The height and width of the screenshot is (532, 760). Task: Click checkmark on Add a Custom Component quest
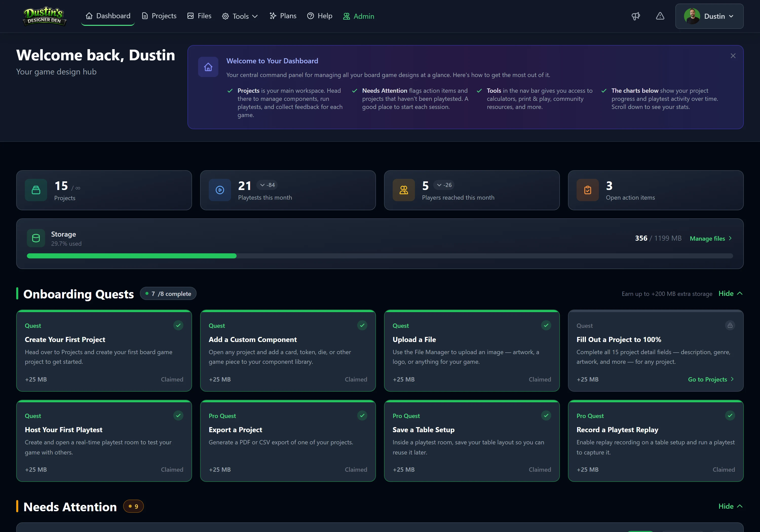coord(362,325)
